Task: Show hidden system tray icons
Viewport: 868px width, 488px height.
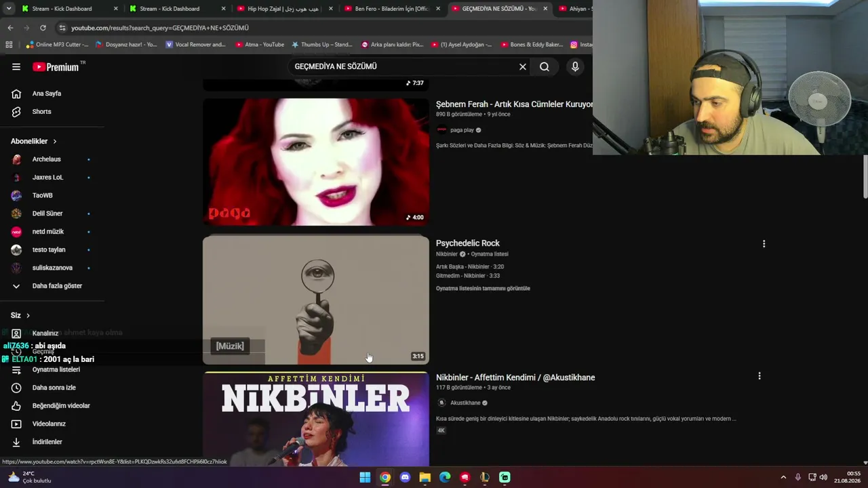Action: click(783, 477)
